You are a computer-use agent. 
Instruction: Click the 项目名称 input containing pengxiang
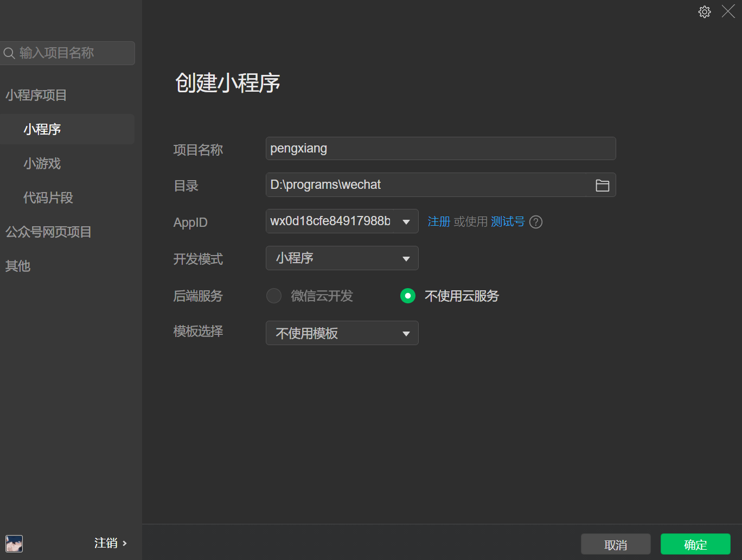[x=440, y=148]
